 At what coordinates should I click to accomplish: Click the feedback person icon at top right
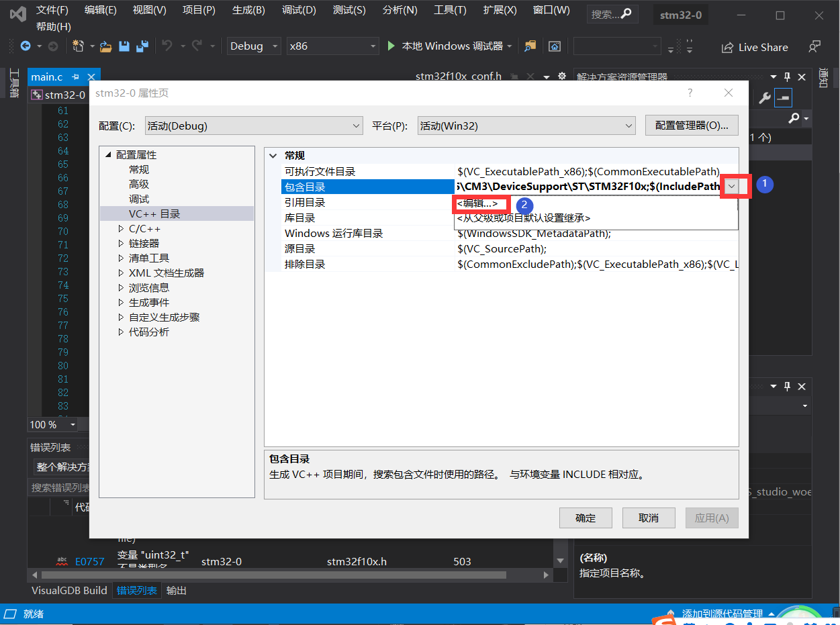click(x=814, y=47)
